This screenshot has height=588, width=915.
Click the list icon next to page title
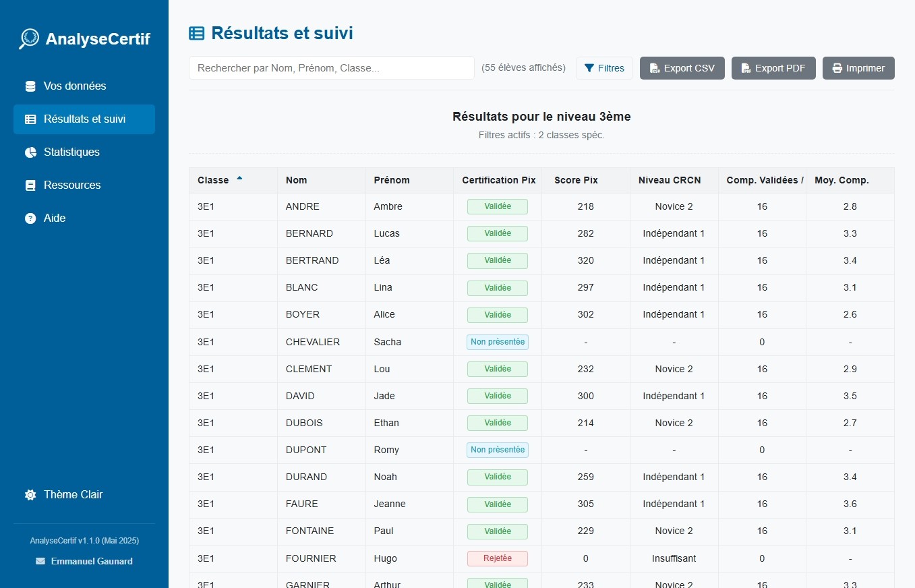[196, 34]
